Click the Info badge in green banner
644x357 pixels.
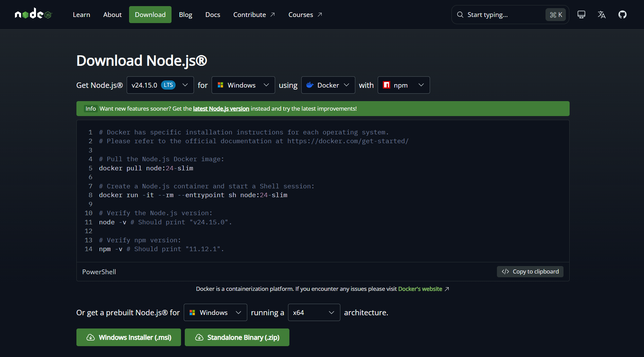coord(91,109)
